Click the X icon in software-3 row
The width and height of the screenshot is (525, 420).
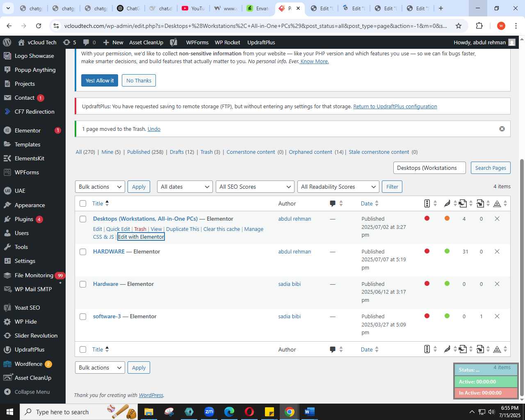[x=497, y=316]
